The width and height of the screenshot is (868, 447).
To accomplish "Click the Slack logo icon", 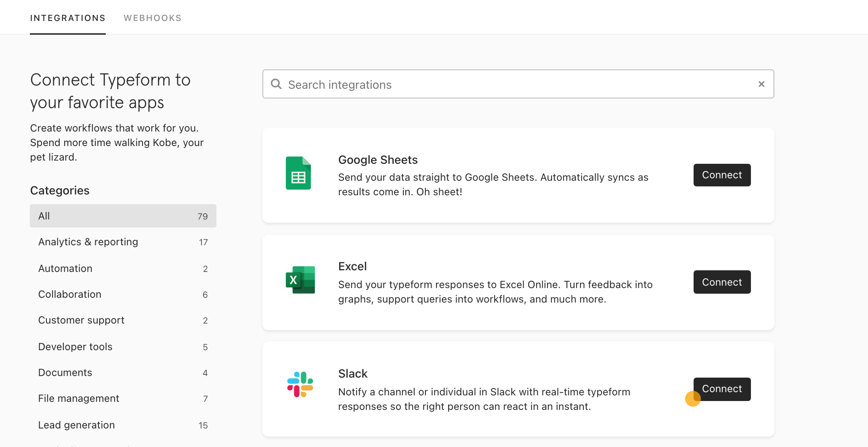I will [300, 384].
